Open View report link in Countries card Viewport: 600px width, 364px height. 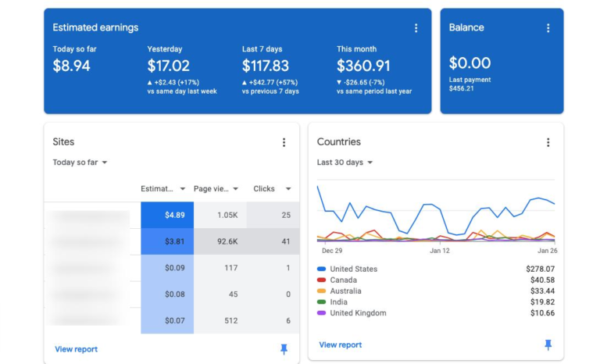click(x=340, y=344)
